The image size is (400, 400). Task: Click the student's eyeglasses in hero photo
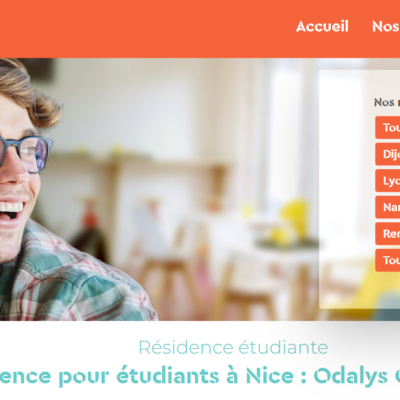pos(25,154)
